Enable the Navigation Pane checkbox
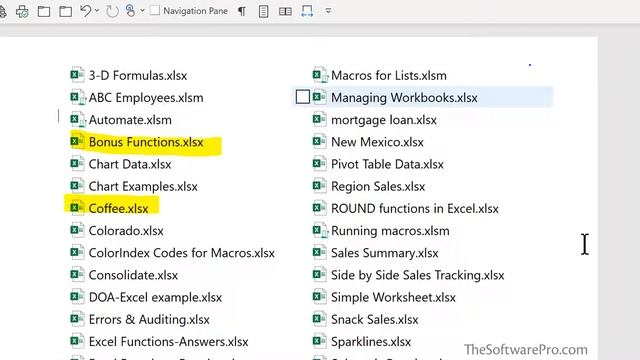The height and width of the screenshot is (360, 640). (x=155, y=11)
